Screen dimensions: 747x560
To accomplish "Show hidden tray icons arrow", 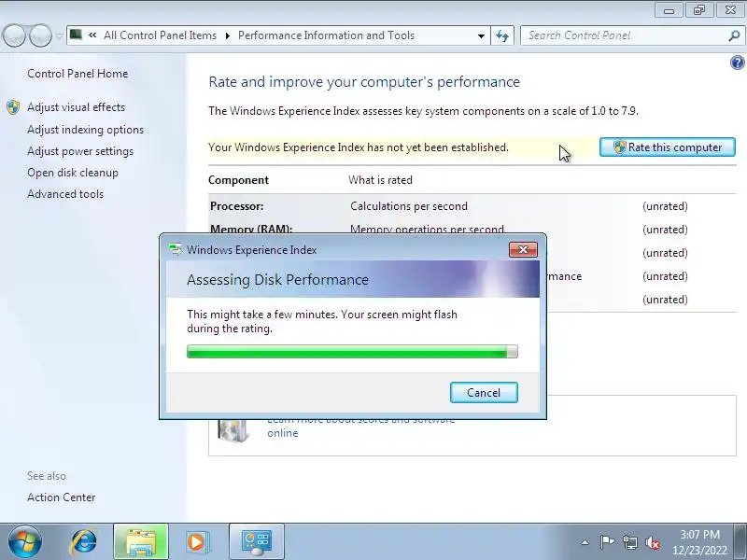I will [585, 542].
